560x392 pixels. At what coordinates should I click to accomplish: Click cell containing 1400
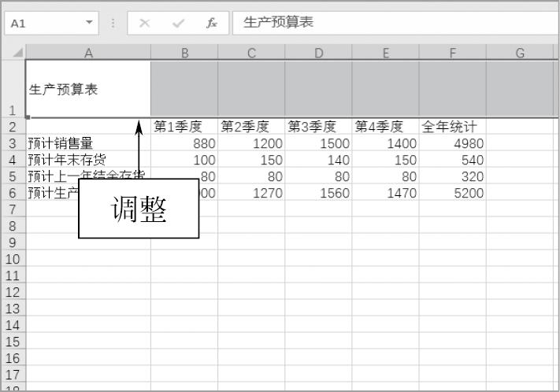point(385,142)
